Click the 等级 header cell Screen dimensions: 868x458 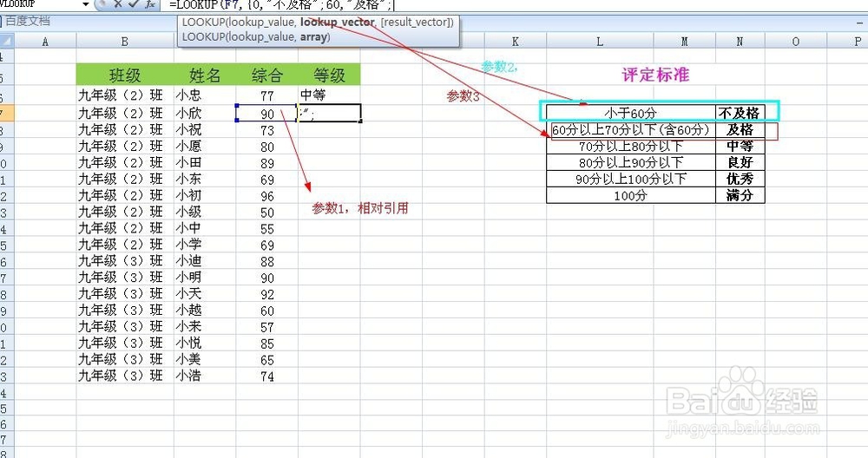pyautogui.click(x=329, y=75)
